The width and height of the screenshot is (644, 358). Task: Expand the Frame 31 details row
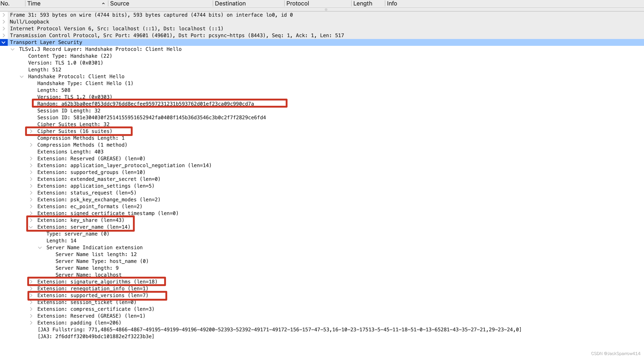(x=4, y=15)
